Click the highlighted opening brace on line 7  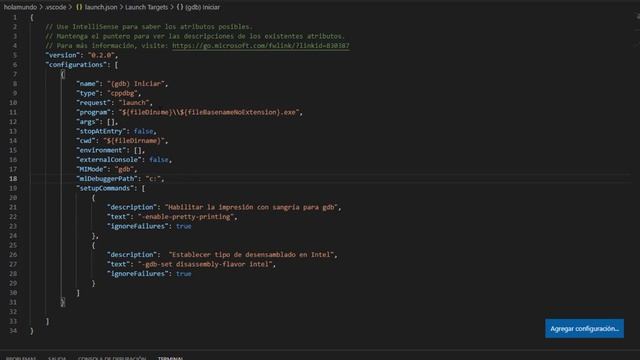(x=62, y=74)
